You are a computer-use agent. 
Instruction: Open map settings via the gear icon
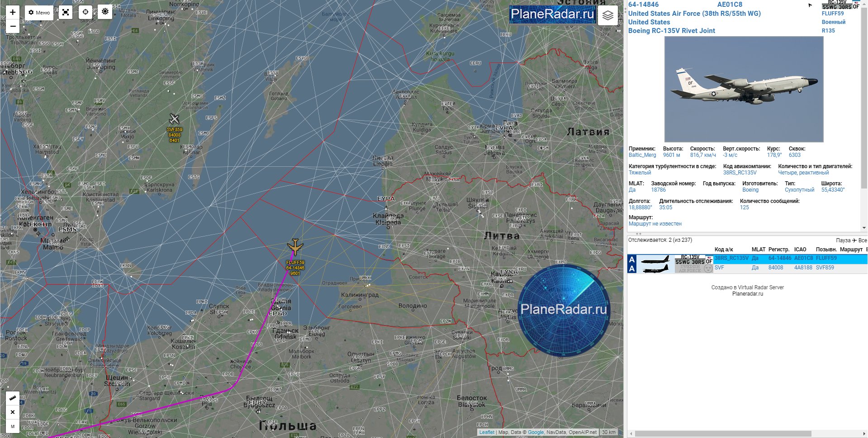tap(105, 12)
